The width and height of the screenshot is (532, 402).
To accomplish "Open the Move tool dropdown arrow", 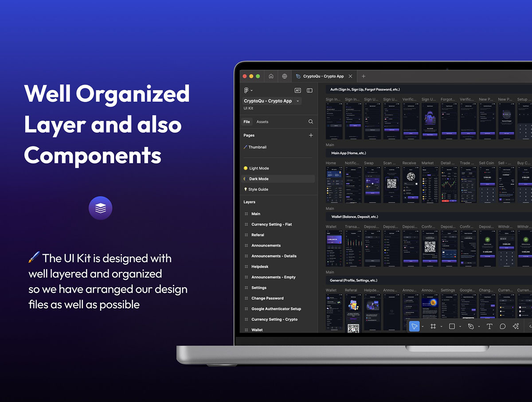I will click(422, 327).
